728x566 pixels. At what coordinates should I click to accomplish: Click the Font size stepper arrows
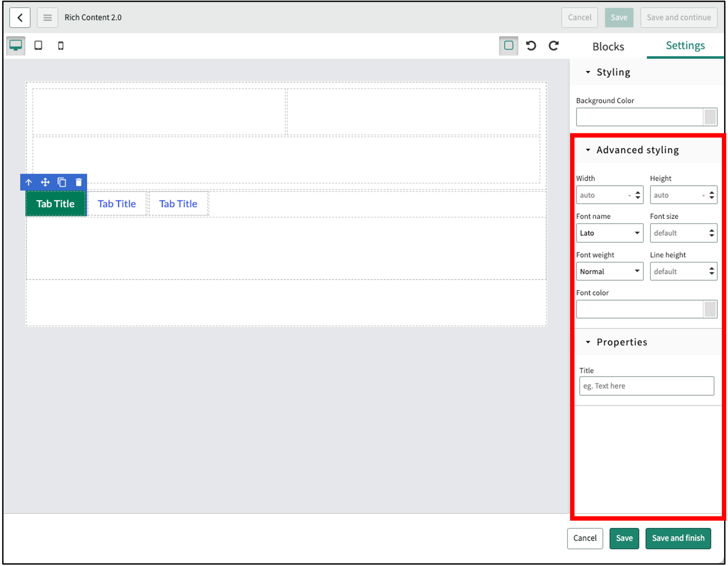coord(712,233)
